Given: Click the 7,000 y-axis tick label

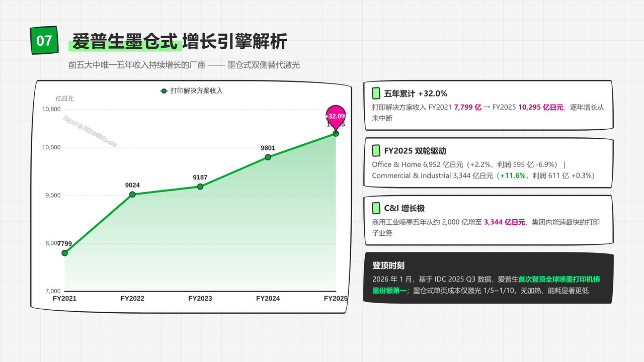Looking at the screenshot, I should (x=52, y=291).
